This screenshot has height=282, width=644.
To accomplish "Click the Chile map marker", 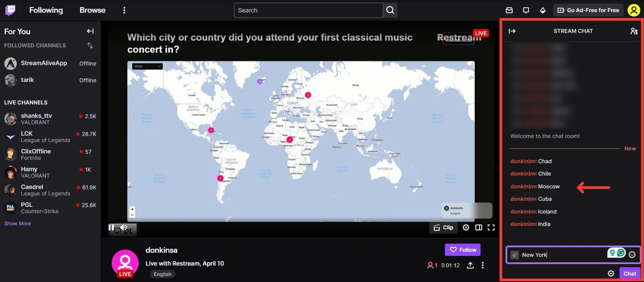I will pyautogui.click(x=220, y=178).
